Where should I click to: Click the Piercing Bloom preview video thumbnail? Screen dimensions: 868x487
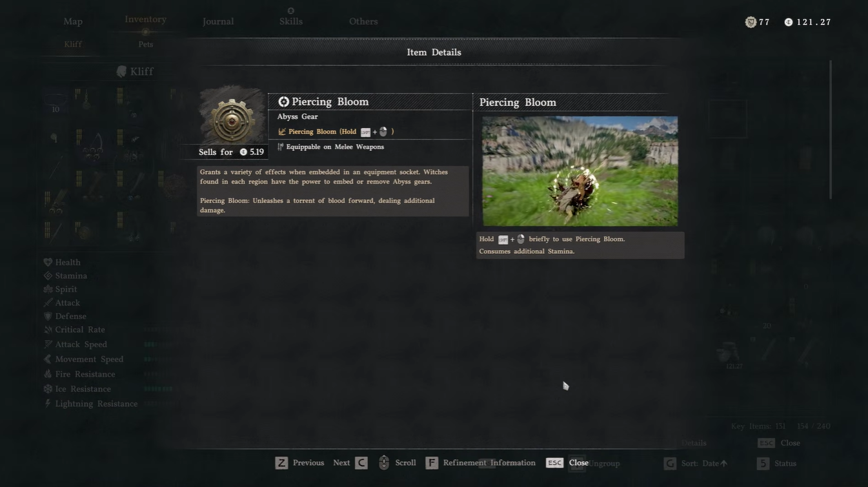coord(580,171)
